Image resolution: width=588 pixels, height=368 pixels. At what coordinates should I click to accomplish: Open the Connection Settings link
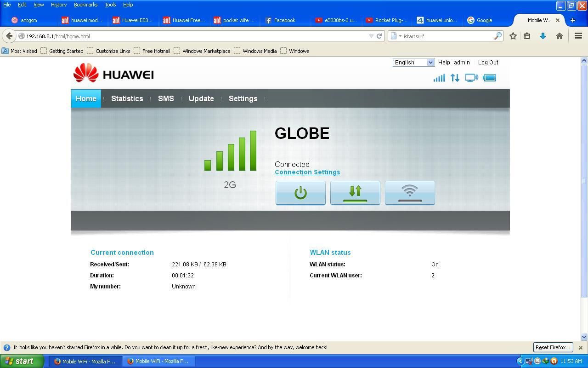pos(307,172)
